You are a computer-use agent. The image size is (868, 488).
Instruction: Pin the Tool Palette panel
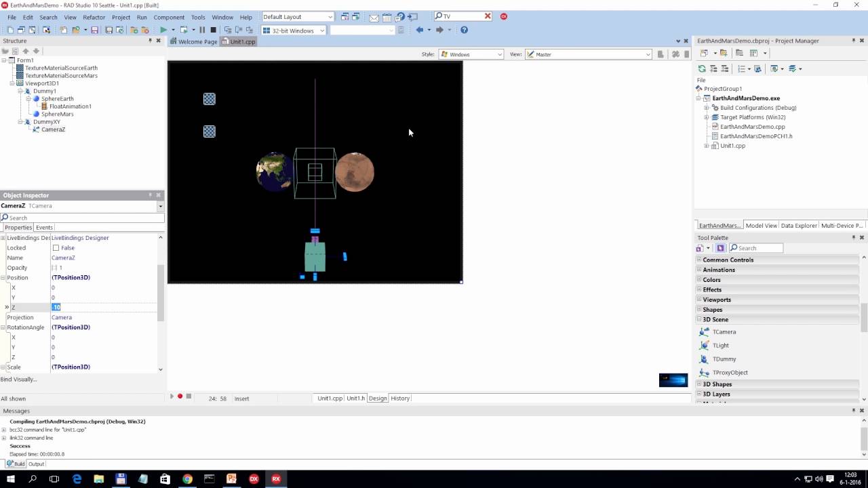[853, 237]
